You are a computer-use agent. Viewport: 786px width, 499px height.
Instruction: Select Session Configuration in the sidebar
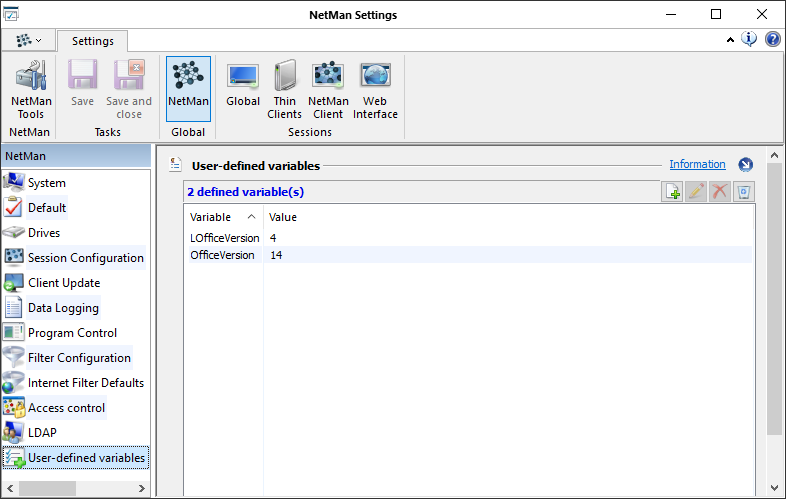(85, 258)
